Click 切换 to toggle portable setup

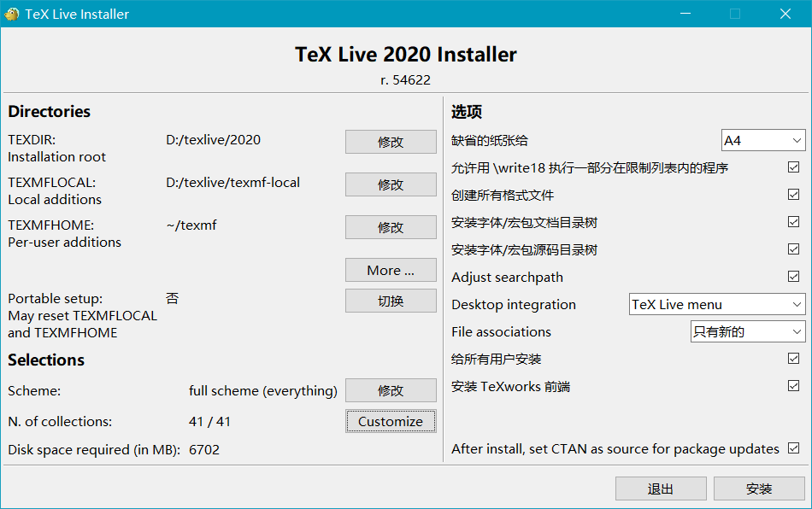(x=391, y=300)
